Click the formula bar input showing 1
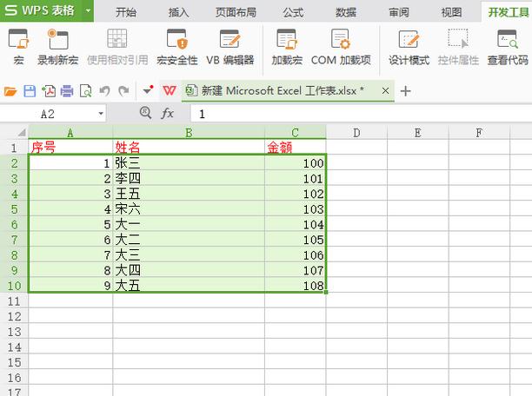The image size is (532, 396). pos(361,114)
